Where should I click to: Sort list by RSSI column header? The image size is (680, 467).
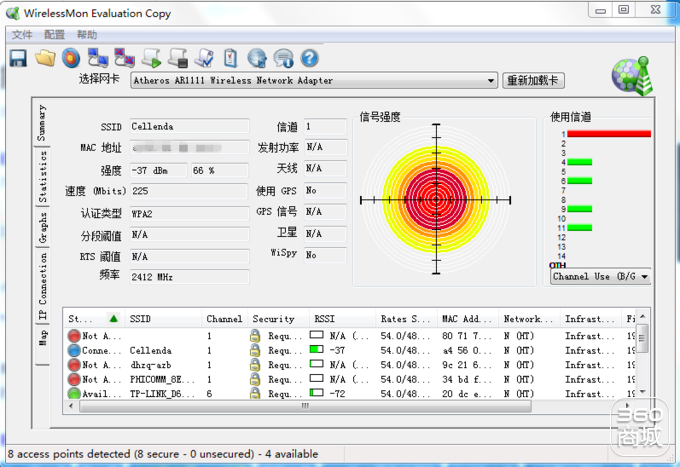point(343,319)
